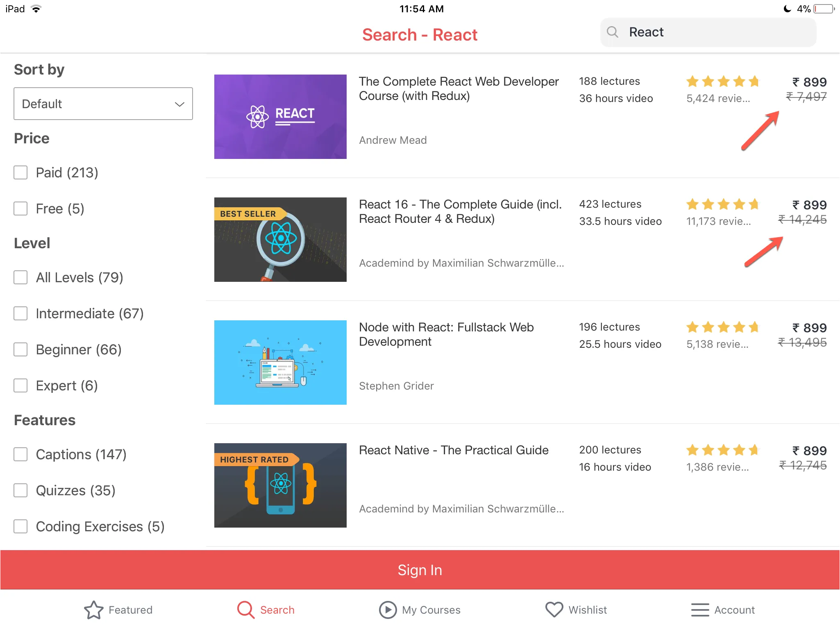Tap the My Courses play icon
The image size is (840, 630).
pos(387,610)
